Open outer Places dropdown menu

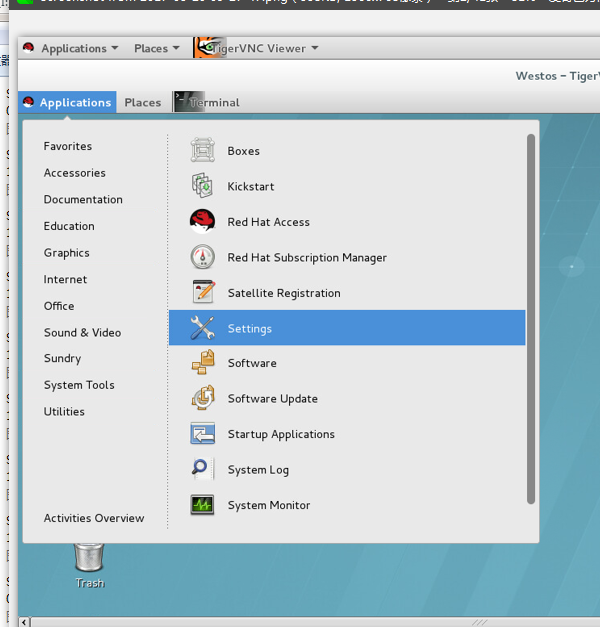click(x=156, y=48)
